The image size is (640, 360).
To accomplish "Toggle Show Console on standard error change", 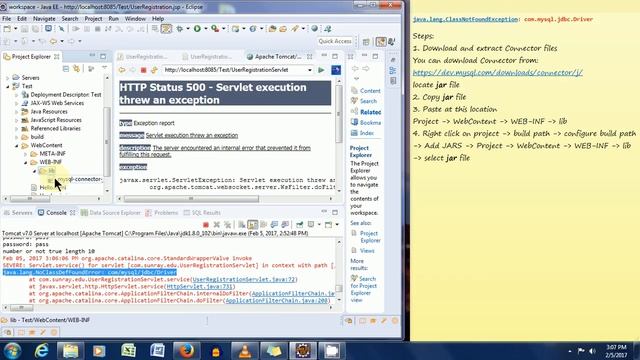I will coord(285,224).
